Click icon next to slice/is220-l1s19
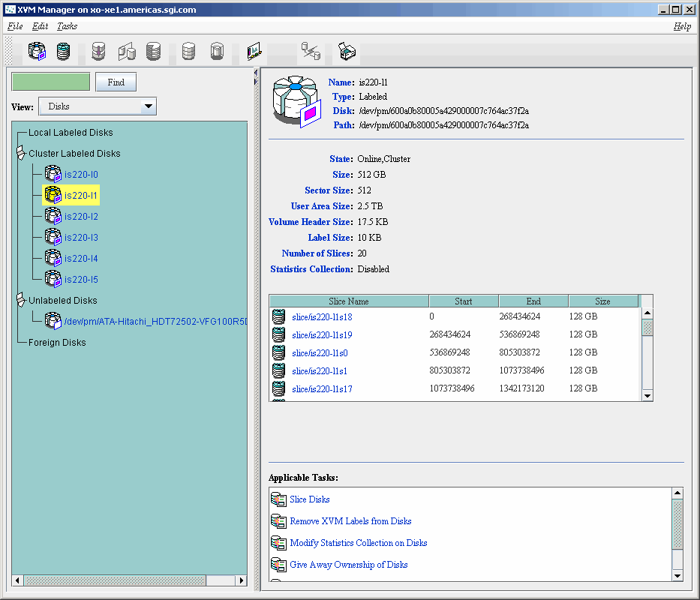This screenshot has width=700, height=600. tap(278, 334)
